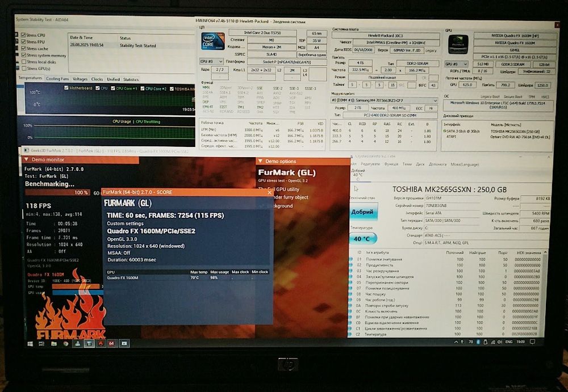568x392 pixels.
Task: Click the 5400 RPM rotation speed value
Action: coord(535,213)
